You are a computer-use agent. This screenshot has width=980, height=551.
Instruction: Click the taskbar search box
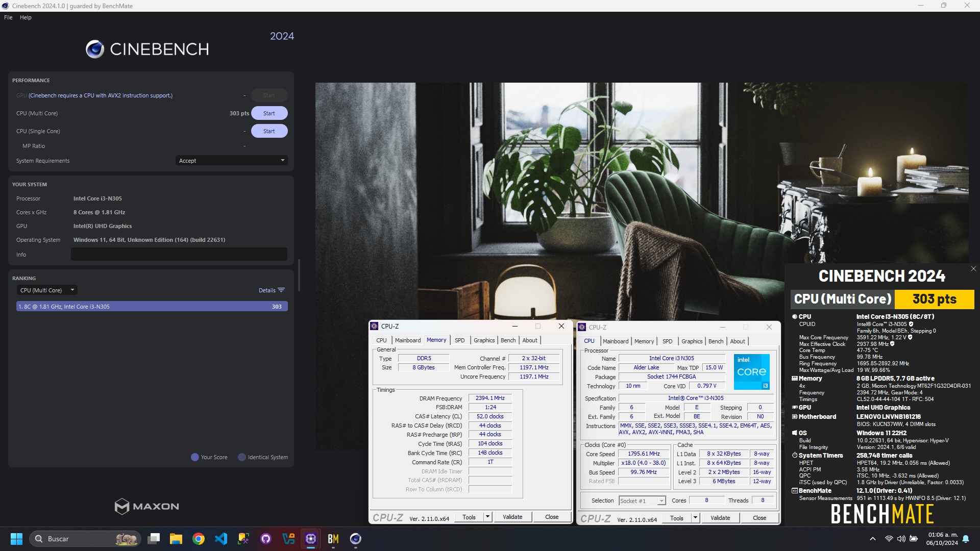85,539
